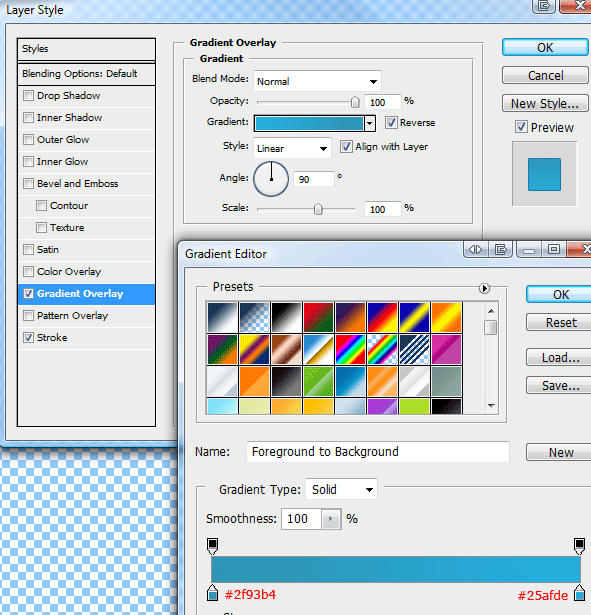Click the New Style... button
This screenshot has height=615, width=591.
pyautogui.click(x=545, y=103)
